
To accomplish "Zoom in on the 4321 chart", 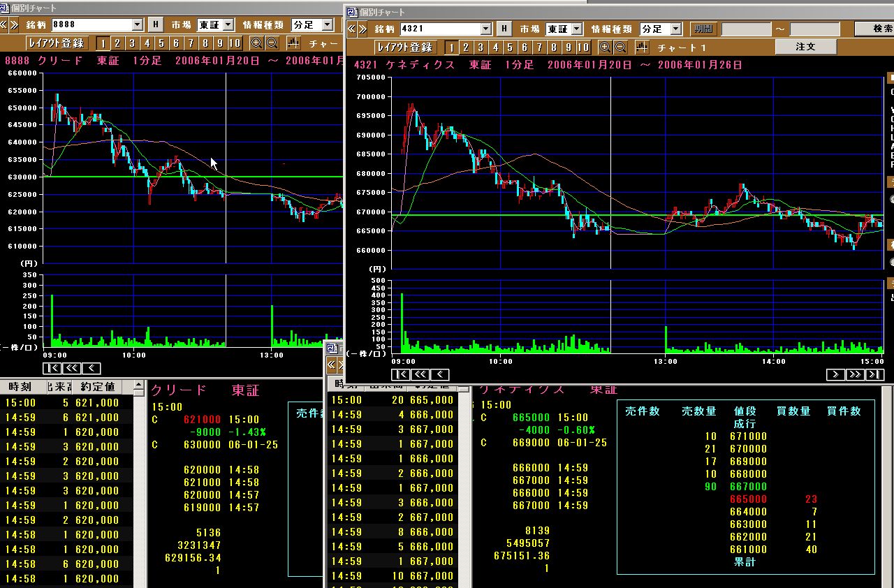I will 604,47.
